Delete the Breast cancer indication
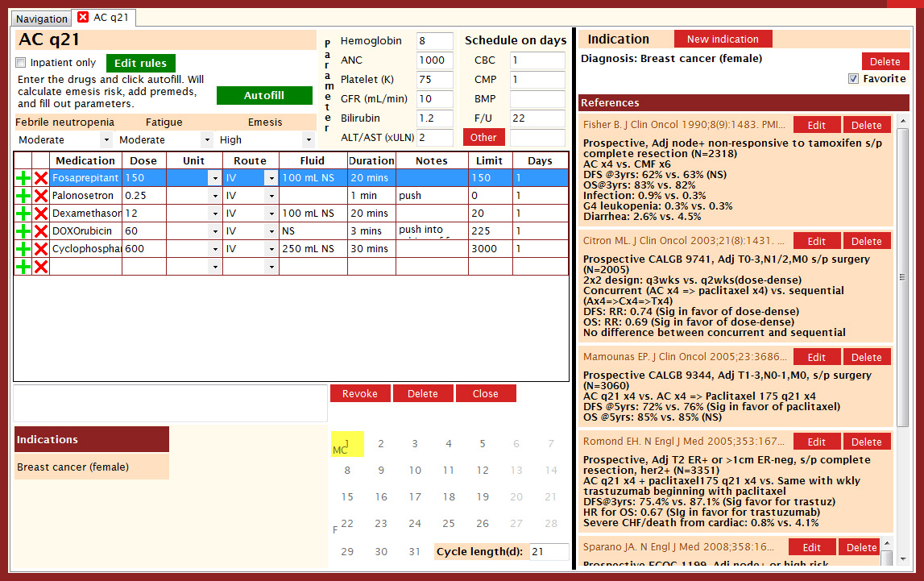Screen dimensions: 924x581 coord(885,61)
